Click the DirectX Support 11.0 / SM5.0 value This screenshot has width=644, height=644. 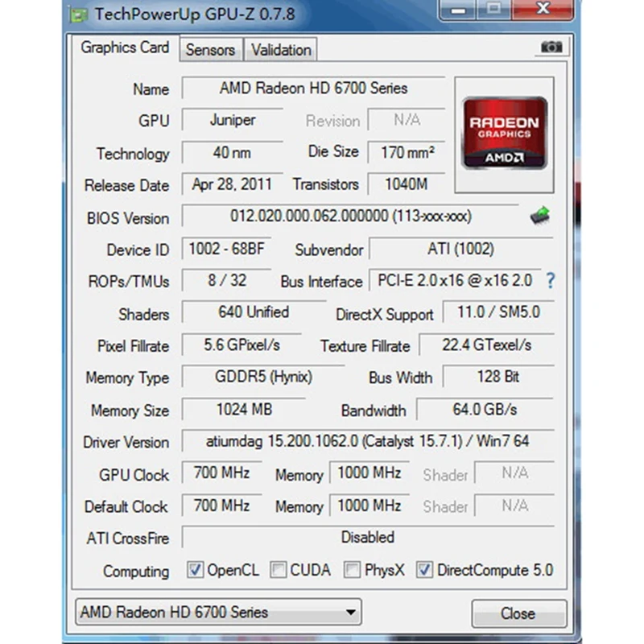coord(498,312)
